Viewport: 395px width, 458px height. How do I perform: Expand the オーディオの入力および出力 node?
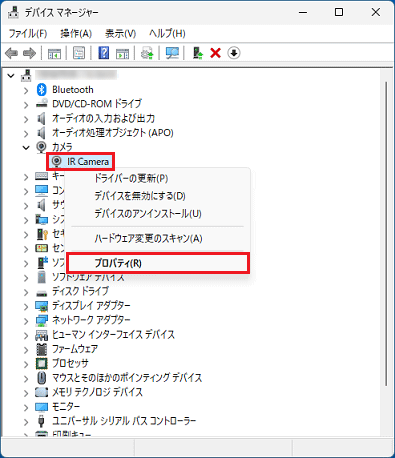pos(26,119)
